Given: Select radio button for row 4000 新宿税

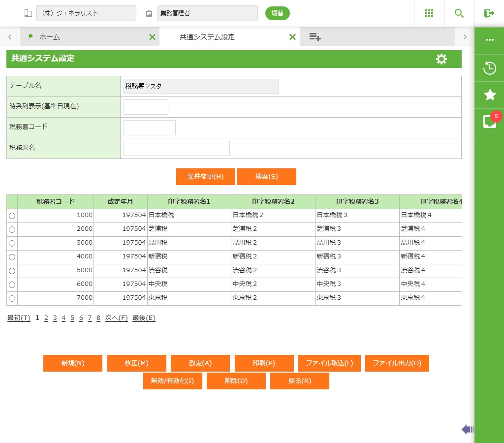Looking at the screenshot, I should (x=12, y=257).
